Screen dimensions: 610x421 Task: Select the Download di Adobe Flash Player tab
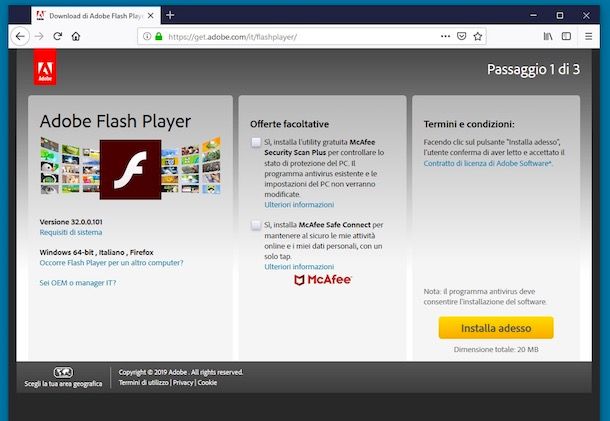96,16
